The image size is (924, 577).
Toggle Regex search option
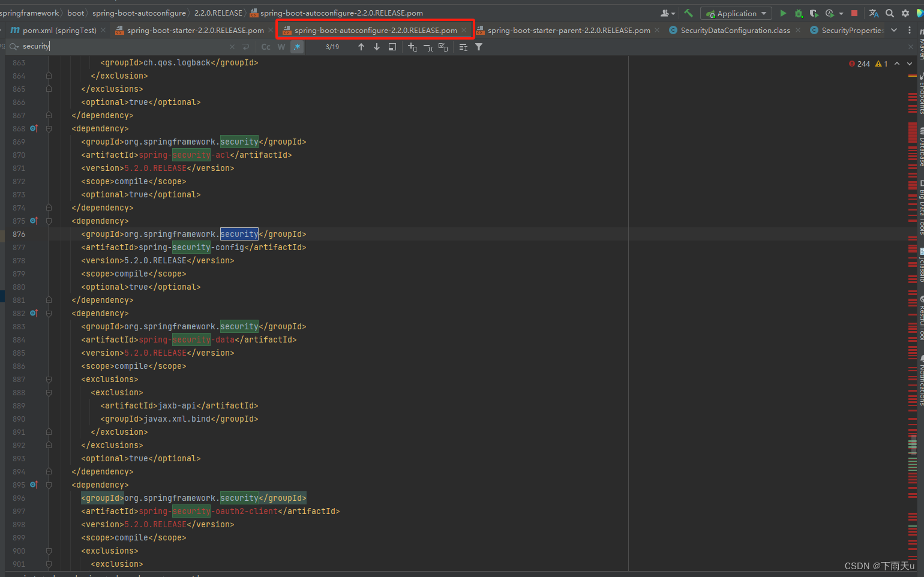[297, 47]
